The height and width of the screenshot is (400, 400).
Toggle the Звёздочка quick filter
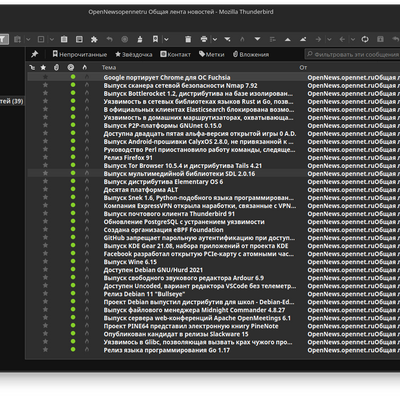click(x=134, y=54)
